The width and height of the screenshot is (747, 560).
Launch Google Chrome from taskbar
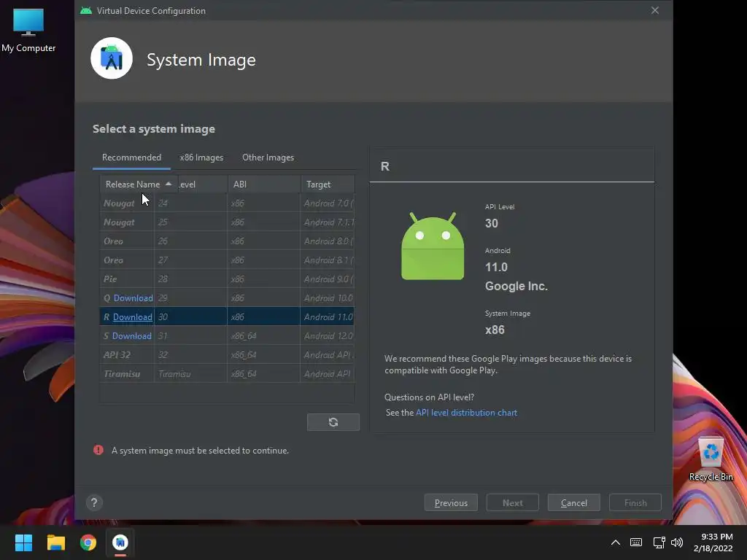point(88,542)
